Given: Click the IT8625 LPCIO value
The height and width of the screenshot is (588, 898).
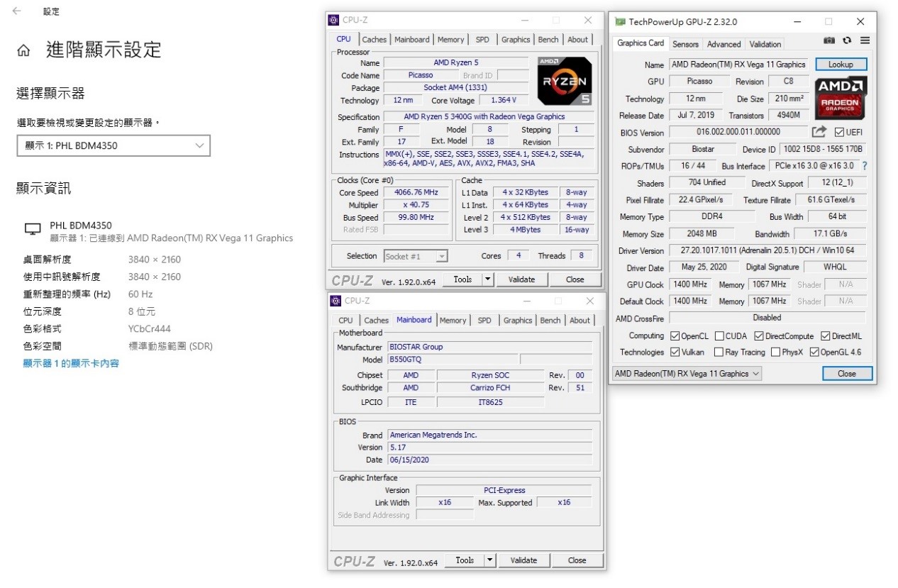Looking at the screenshot, I should [490, 402].
